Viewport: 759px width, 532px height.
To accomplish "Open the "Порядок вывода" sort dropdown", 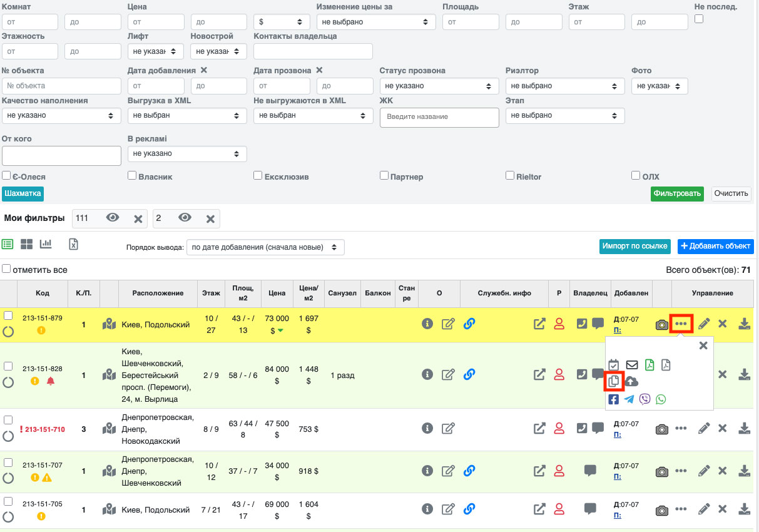I will (x=265, y=247).
